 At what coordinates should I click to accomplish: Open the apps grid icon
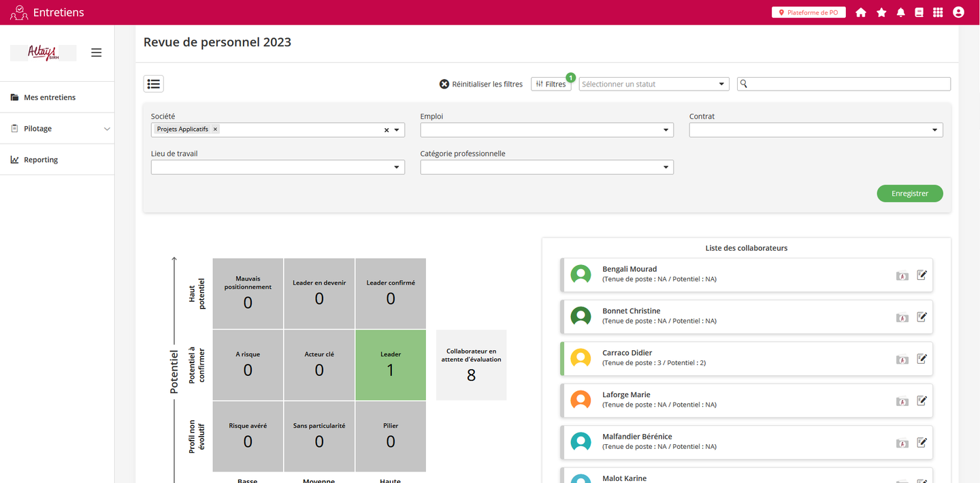938,12
